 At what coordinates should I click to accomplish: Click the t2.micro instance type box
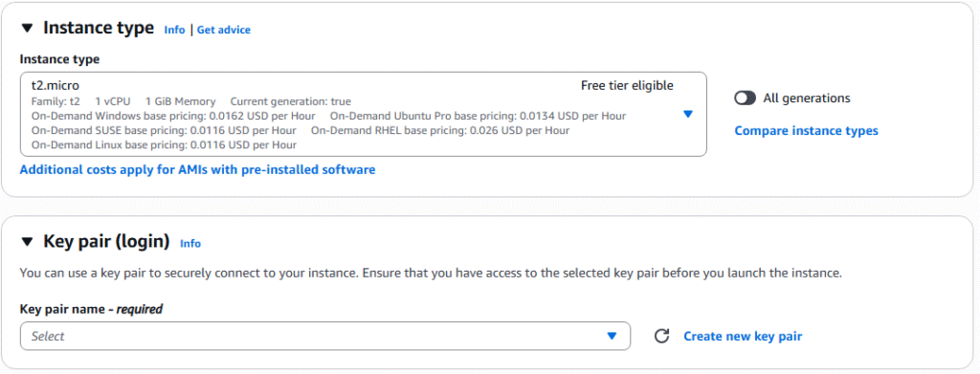[363, 114]
